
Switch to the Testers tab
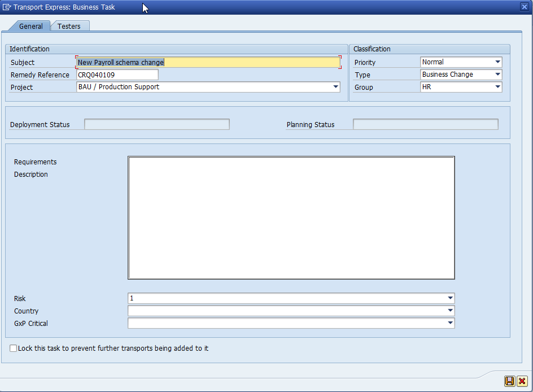point(69,26)
